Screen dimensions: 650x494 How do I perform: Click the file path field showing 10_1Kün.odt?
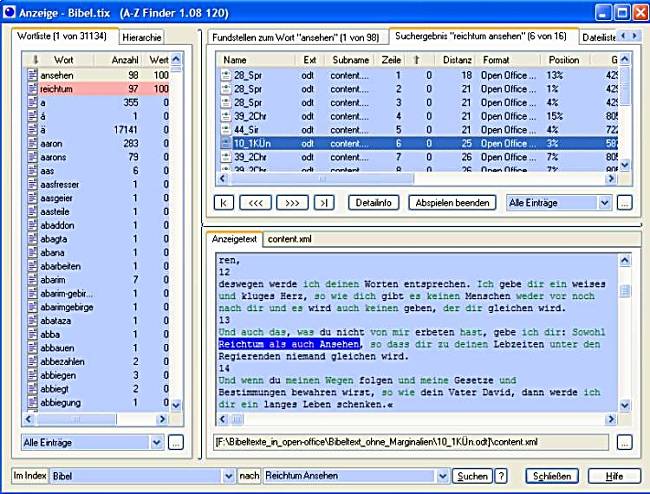[x=411, y=442]
